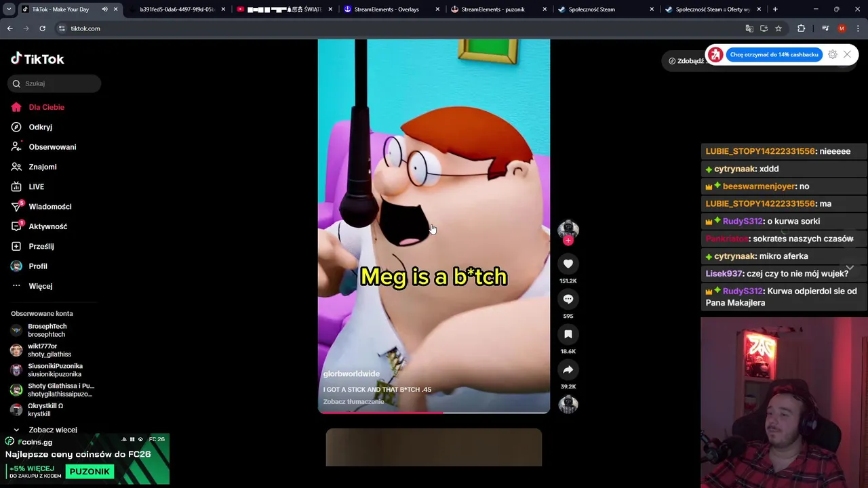
Task: Mute the TikTok tab speaker icon
Action: 104,9
